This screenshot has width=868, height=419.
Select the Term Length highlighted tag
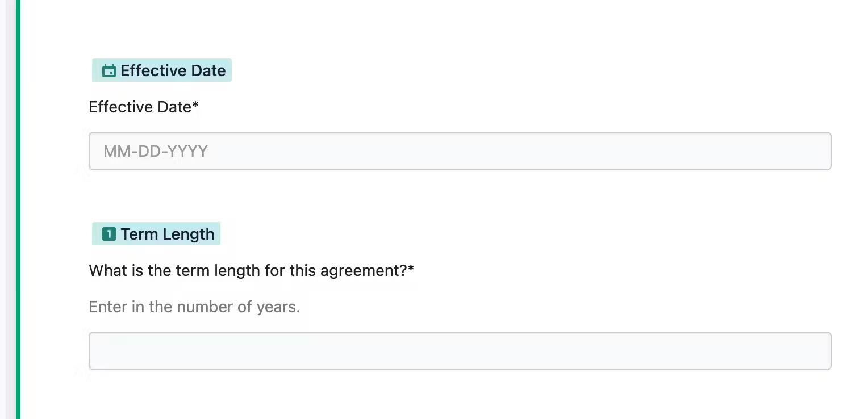click(x=156, y=234)
